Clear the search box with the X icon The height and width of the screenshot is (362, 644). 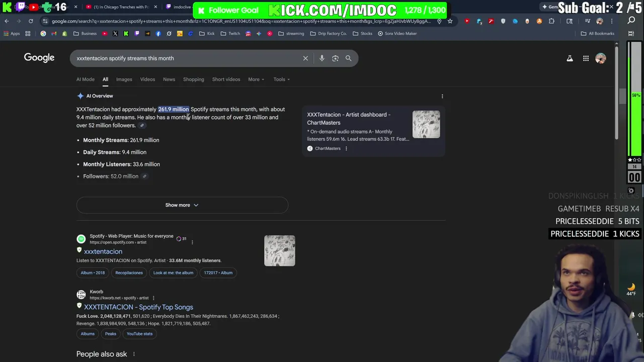tap(305, 58)
